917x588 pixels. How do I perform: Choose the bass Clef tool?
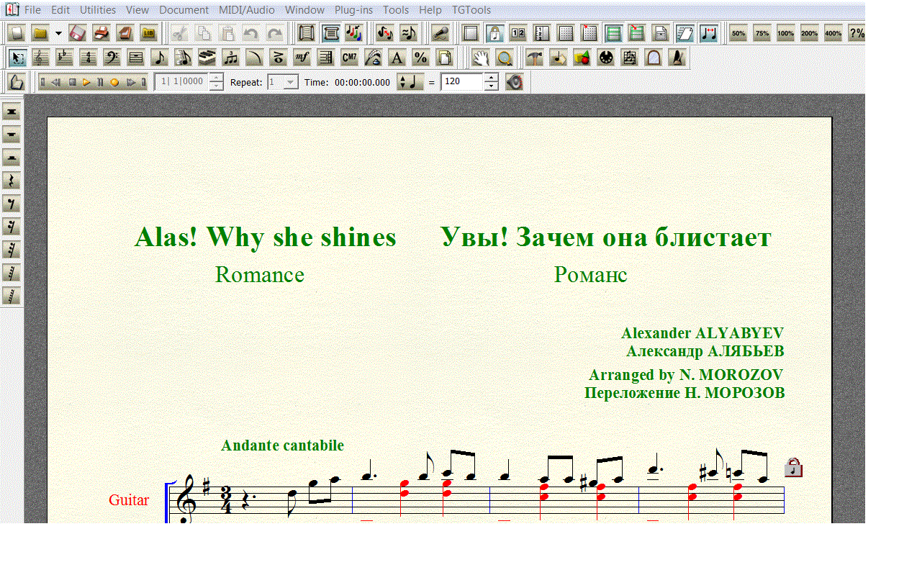(112, 58)
